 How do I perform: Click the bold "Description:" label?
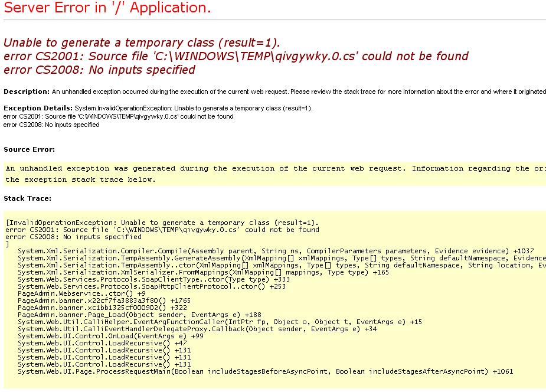pos(27,92)
